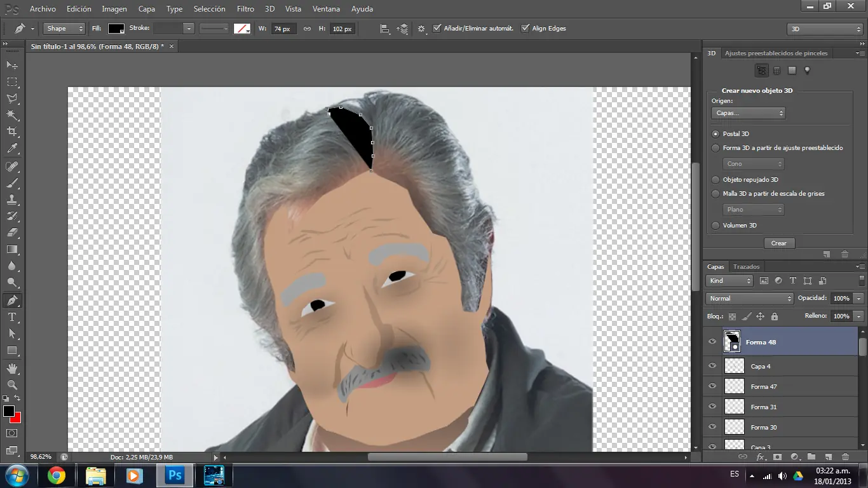868x488 pixels.
Task: Open pen options gear icon
Action: click(x=421, y=29)
